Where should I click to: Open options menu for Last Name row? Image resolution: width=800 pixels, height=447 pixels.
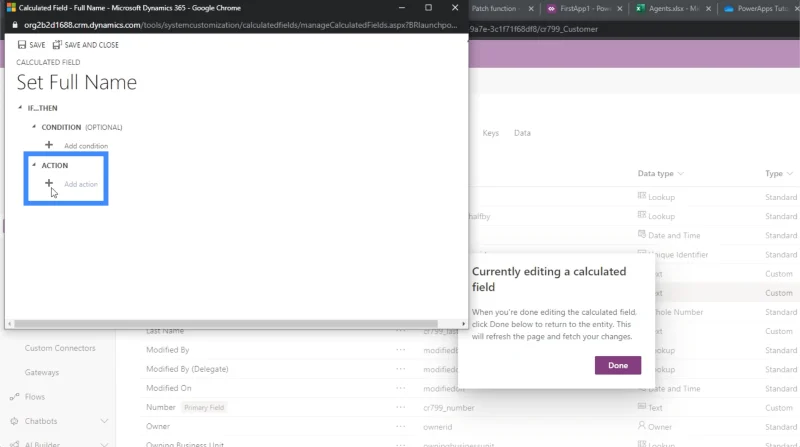coord(401,331)
